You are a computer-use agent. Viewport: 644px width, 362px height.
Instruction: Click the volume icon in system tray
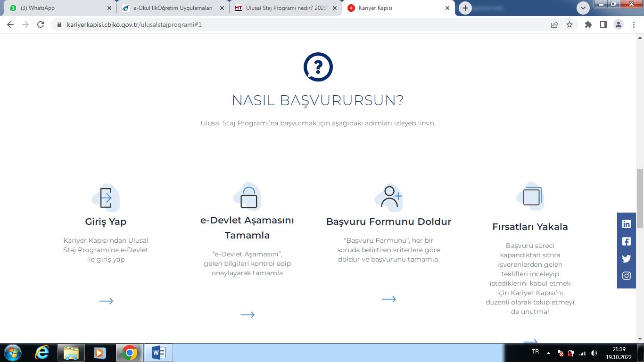click(594, 353)
